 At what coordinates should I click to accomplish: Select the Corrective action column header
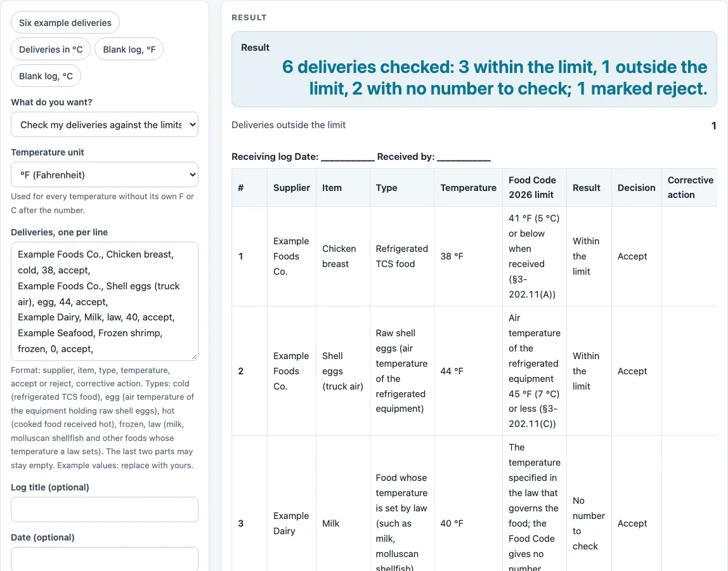(x=690, y=188)
